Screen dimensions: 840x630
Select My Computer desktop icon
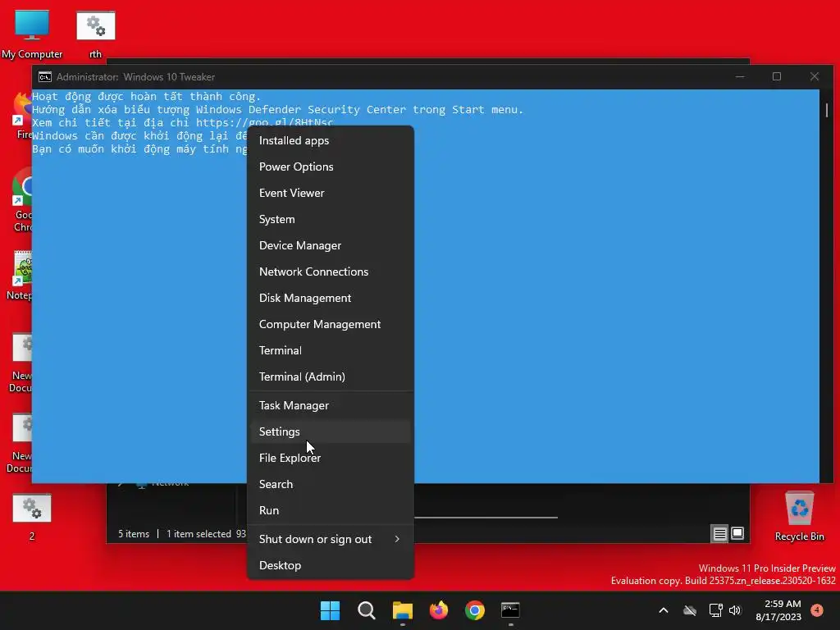[x=32, y=33]
